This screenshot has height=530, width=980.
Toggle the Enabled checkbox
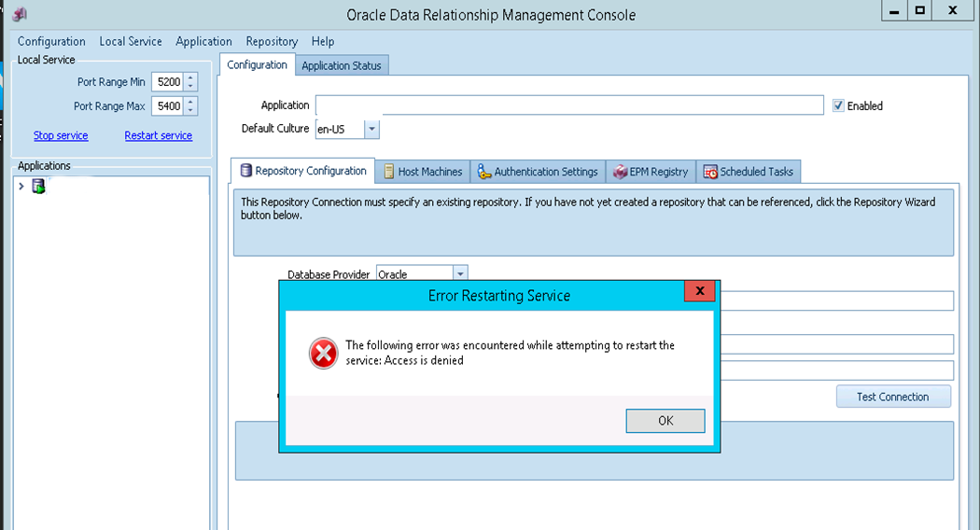point(838,105)
